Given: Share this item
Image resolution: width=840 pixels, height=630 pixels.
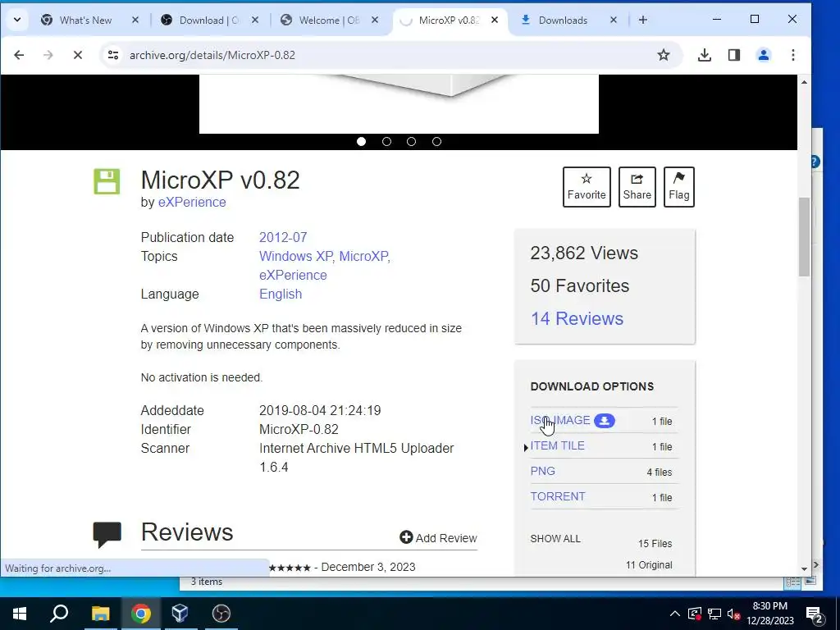Looking at the screenshot, I should coord(637,186).
